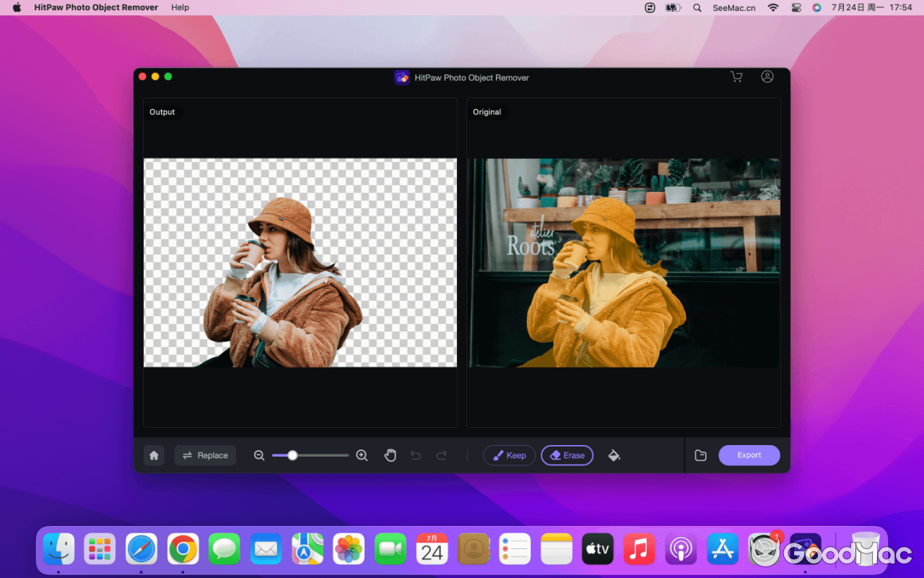
Task: Select the Hand pan tool
Action: 391,455
